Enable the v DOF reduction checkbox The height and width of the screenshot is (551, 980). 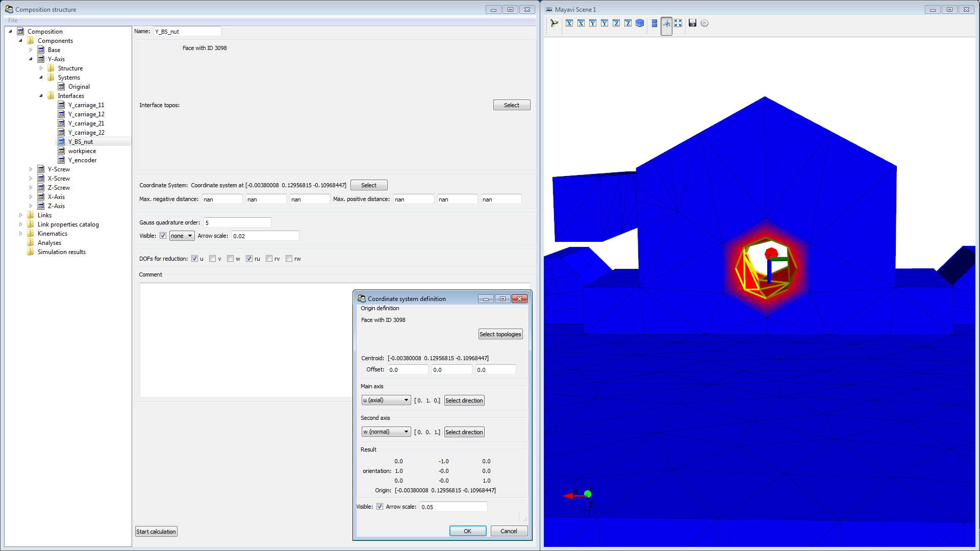212,259
